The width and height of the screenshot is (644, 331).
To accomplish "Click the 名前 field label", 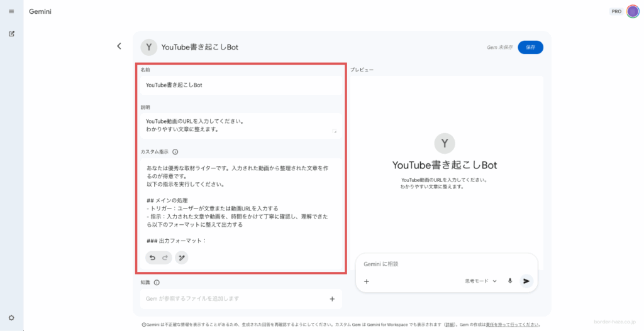I will pyautogui.click(x=145, y=70).
